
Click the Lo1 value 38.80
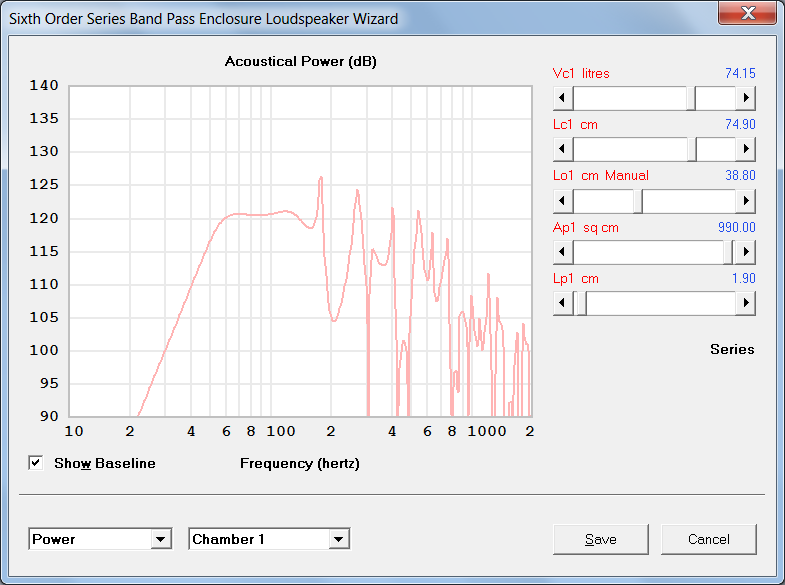pos(740,176)
